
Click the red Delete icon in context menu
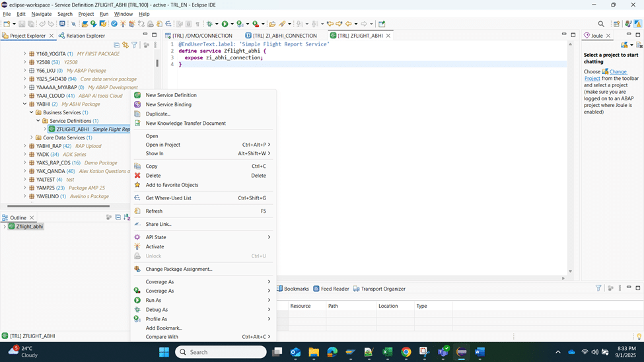click(137, 176)
